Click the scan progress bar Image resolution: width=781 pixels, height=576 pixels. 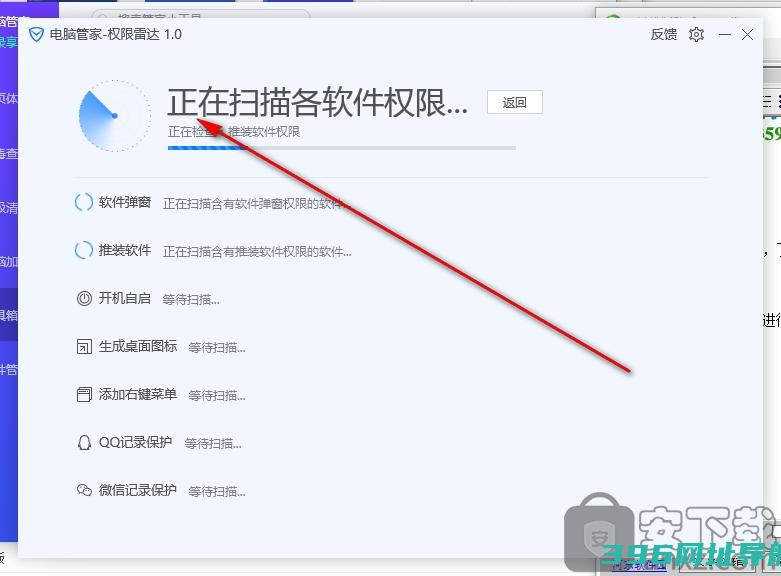(x=342, y=148)
